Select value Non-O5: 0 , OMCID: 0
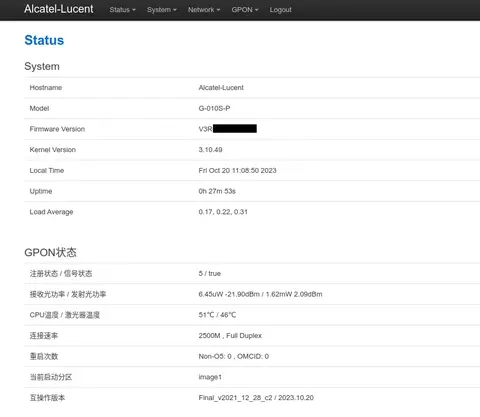This screenshot has width=480, height=417. click(x=234, y=356)
